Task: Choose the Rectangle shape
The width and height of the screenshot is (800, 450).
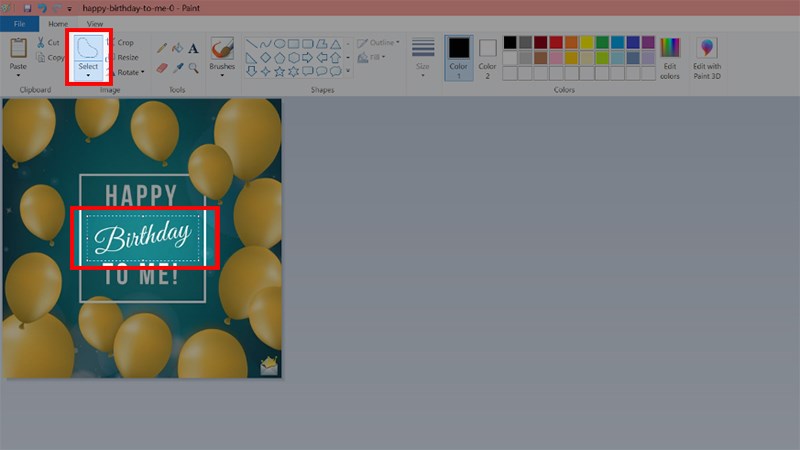Action: [293, 44]
